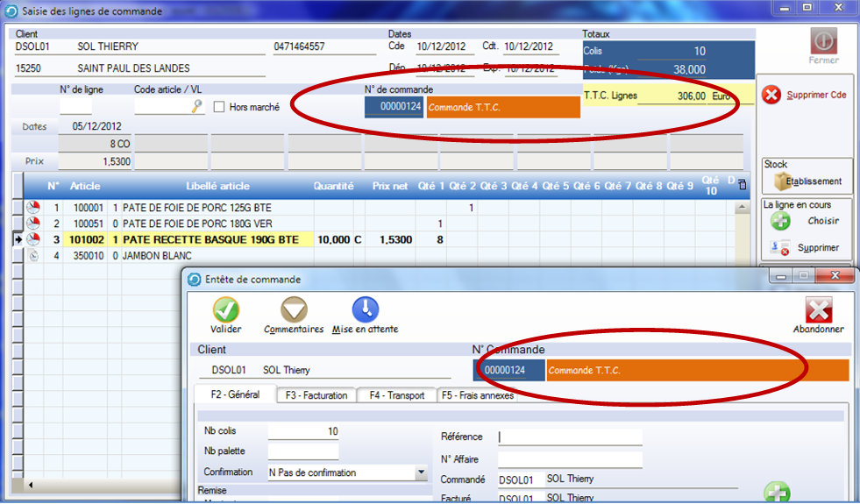The width and height of the screenshot is (860, 504).
Task: Click the article code search key icon
Action: (x=196, y=106)
